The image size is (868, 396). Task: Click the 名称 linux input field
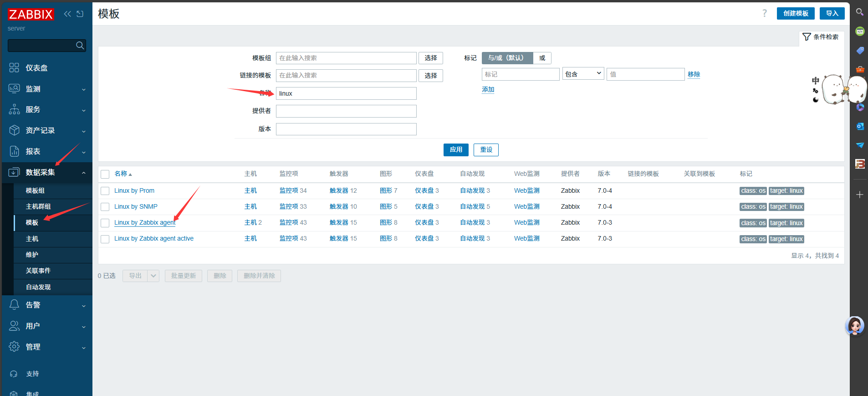point(346,93)
